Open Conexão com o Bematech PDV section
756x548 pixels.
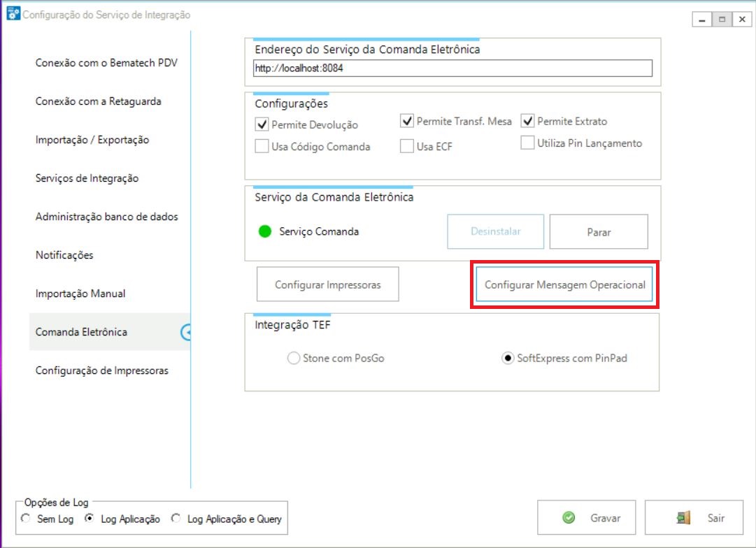click(x=106, y=63)
